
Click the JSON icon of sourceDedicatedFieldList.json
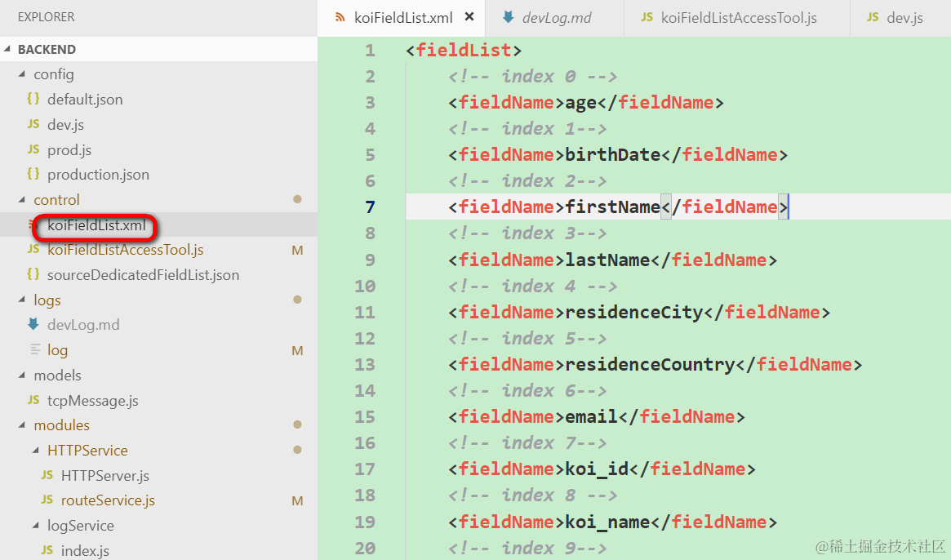[x=33, y=273]
